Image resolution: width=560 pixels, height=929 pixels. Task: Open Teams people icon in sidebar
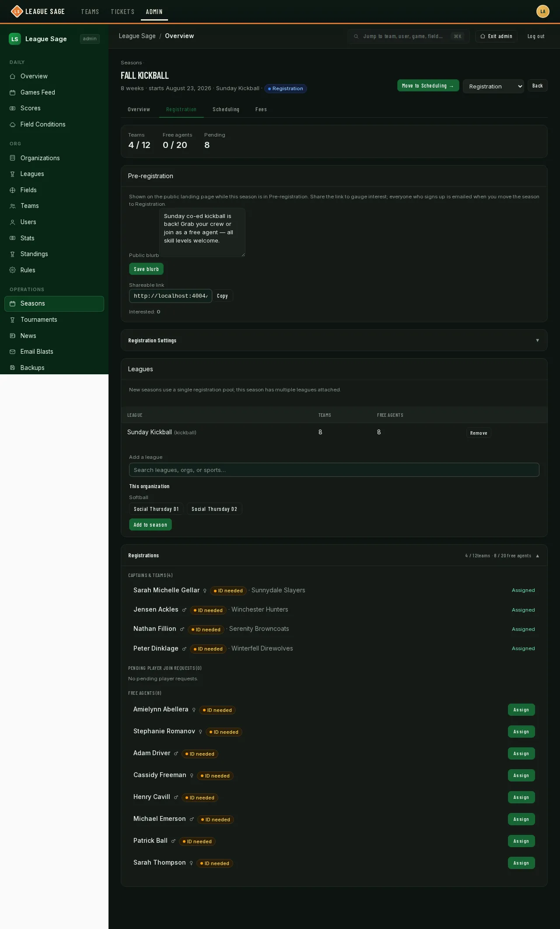coord(13,206)
